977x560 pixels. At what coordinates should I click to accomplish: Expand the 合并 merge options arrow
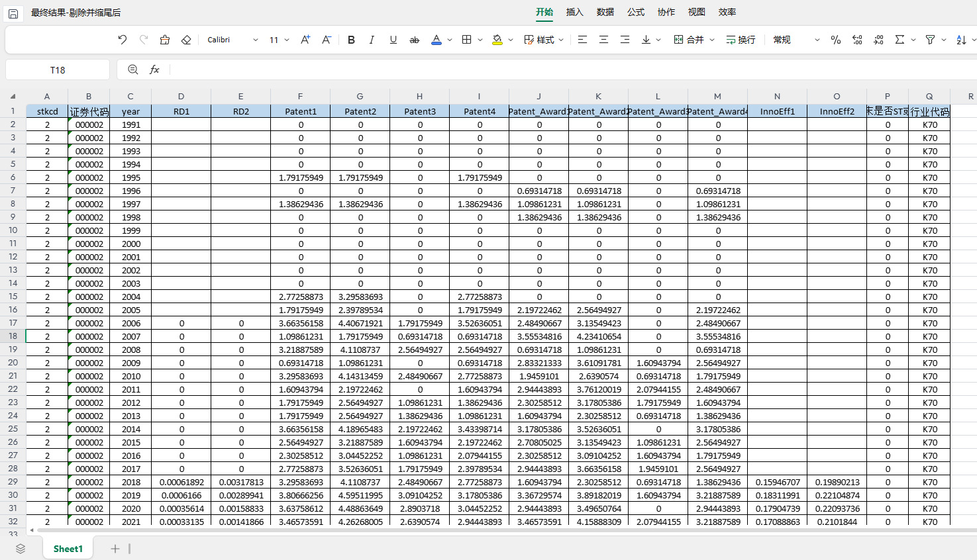(x=712, y=40)
